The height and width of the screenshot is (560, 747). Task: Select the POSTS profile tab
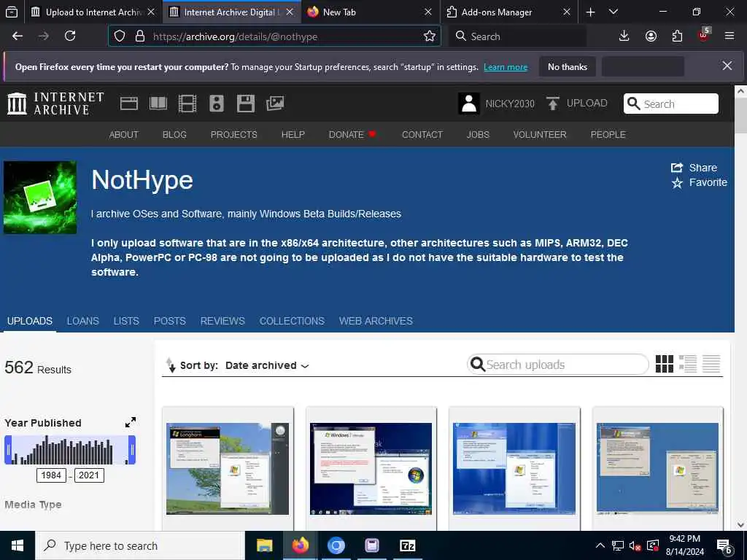169,321
